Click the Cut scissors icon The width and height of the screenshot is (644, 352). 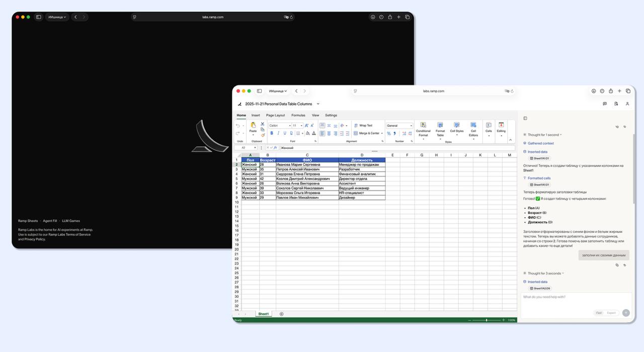[263, 124]
